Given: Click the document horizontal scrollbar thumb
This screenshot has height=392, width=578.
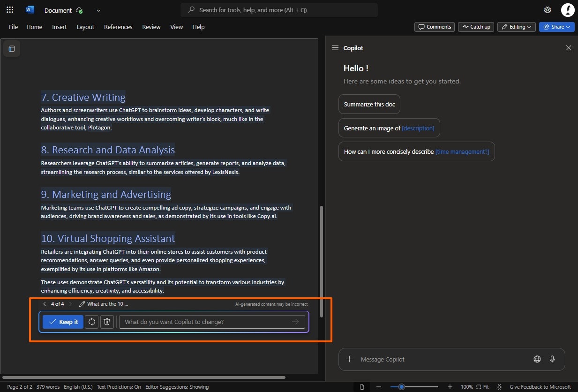Looking at the screenshot, I should point(143,377).
